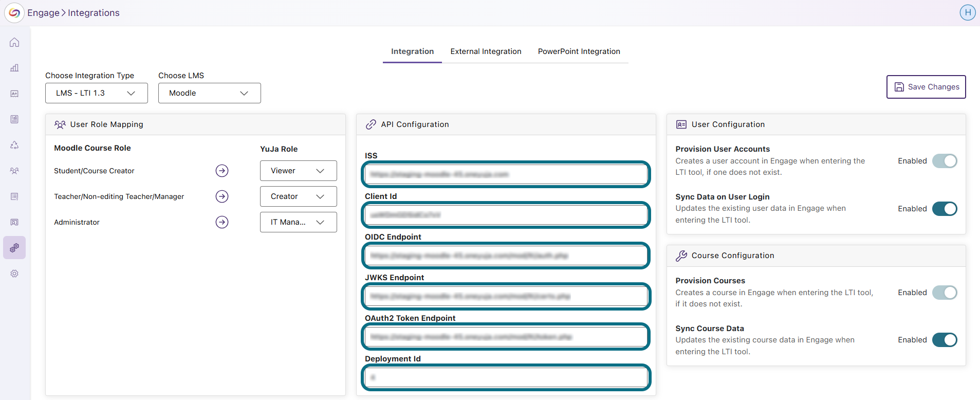Click the OIDC Endpoint input field
This screenshot has height=400, width=980.
pos(506,256)
